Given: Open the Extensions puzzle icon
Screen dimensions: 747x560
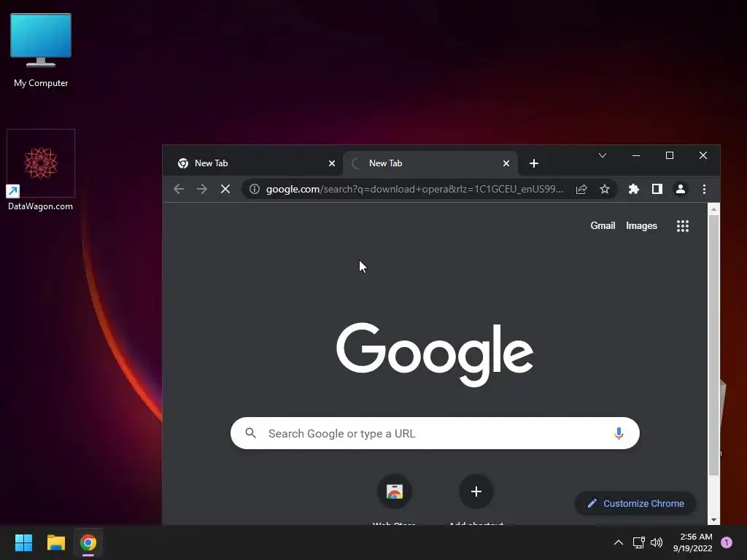Looking at the screenshot, I should pos(634,189).
